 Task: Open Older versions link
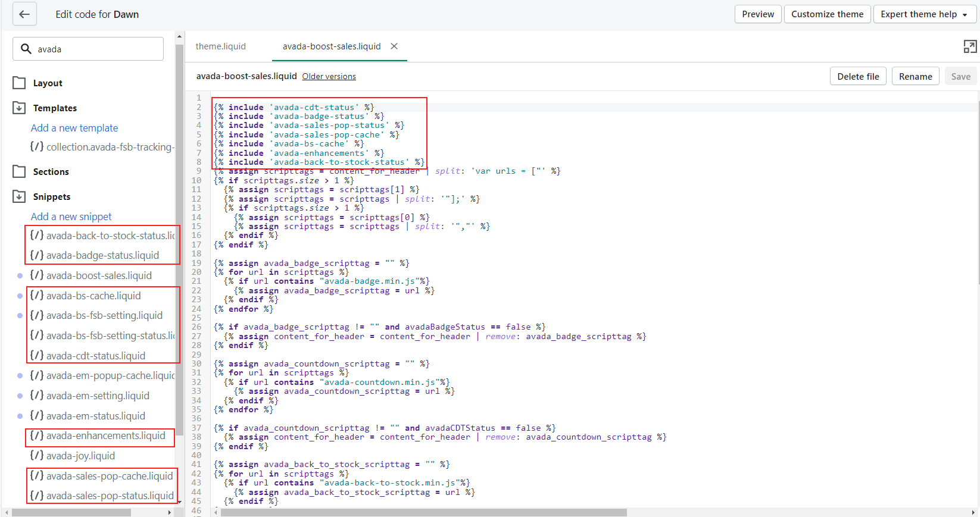(x=329, y=77)
